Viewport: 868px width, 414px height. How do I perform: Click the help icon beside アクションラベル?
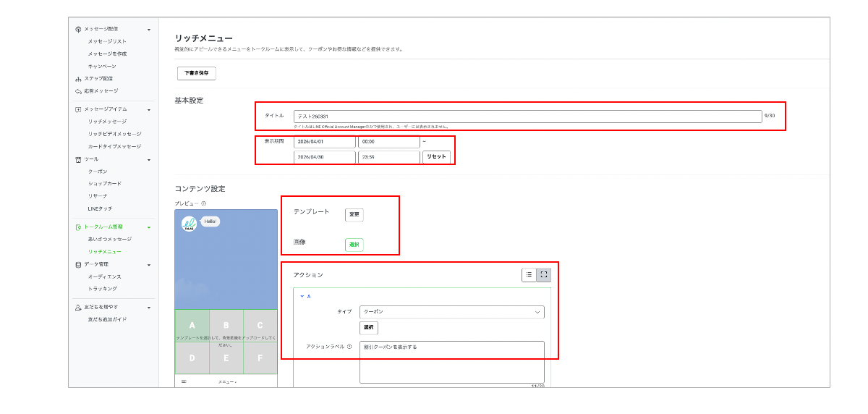coord(349,347)
